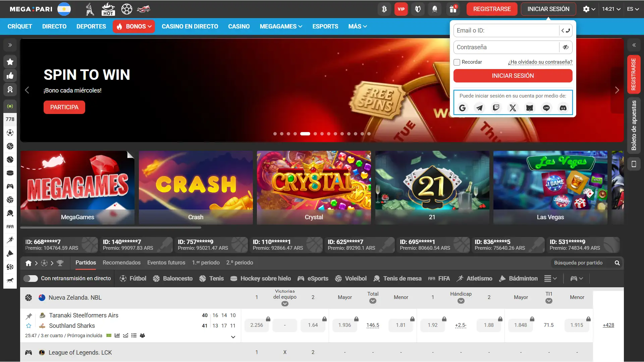The height and width of the screenshot is (362, 644).
Task: Click the red REGISTRARSE header button
Action: [x=492, y=9]
